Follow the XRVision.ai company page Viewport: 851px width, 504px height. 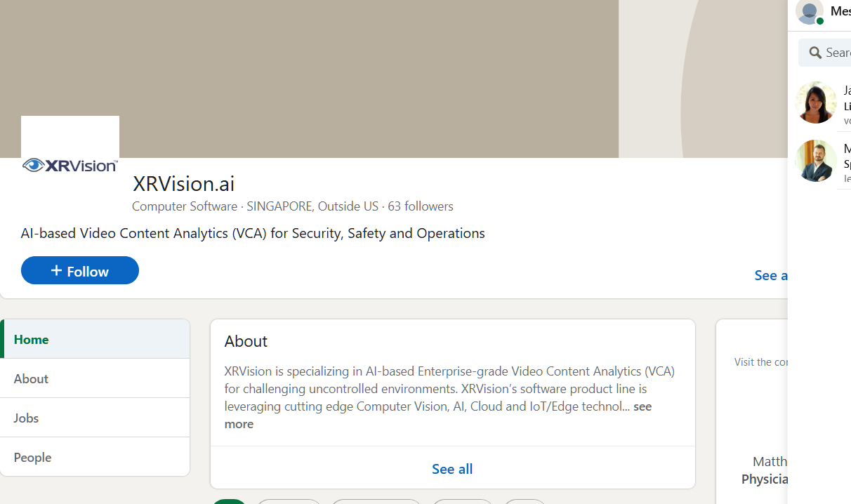tap(80, 270)
